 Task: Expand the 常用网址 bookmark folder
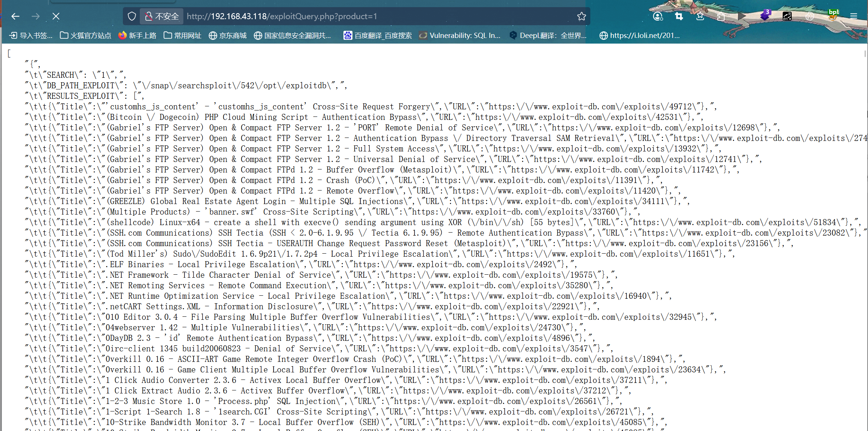point(183,35)
